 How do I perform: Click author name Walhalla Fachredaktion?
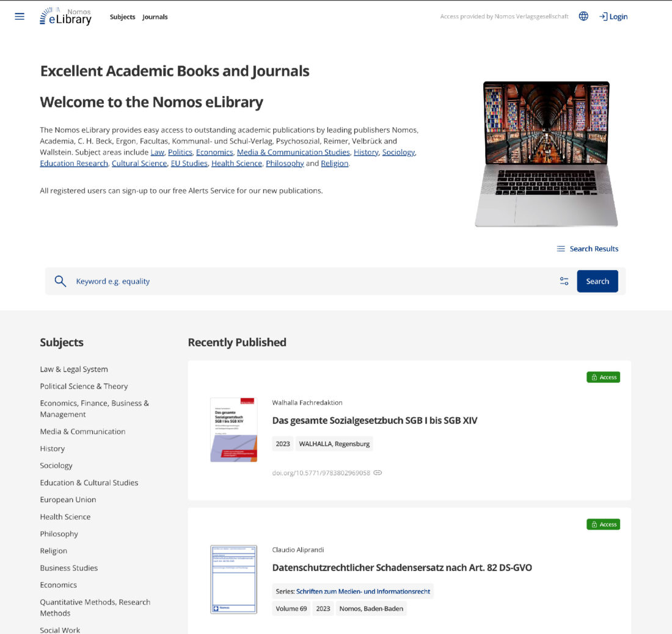coord(307,403)
